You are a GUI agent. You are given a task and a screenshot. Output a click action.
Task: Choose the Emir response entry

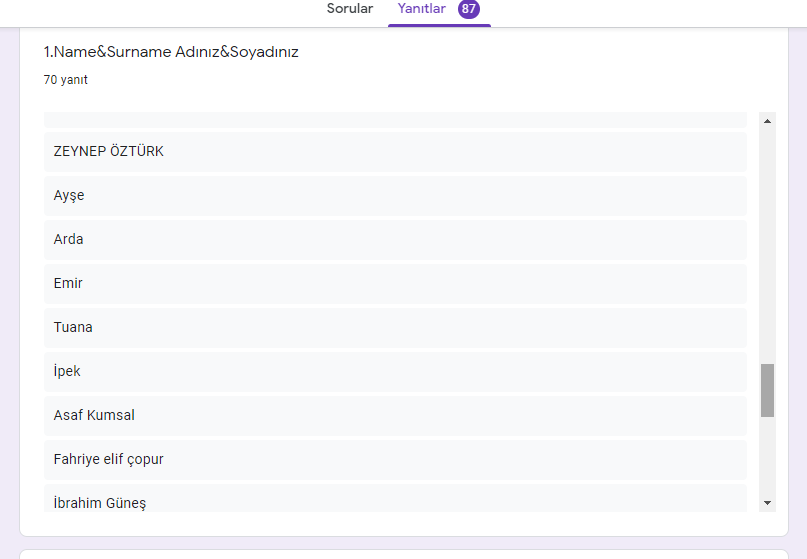click(395, 284)
